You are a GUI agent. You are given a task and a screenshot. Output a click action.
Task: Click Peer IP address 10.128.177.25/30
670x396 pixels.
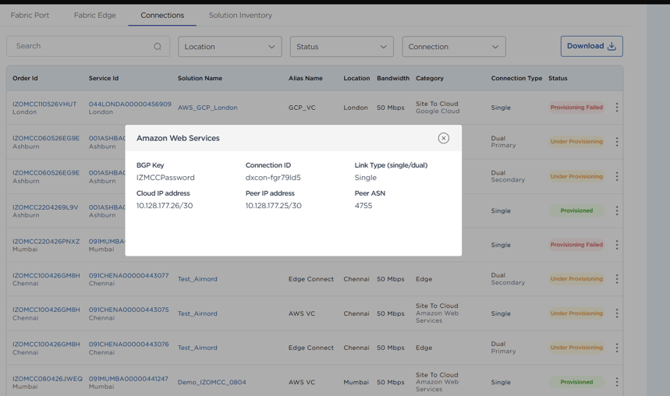(273, 205)
